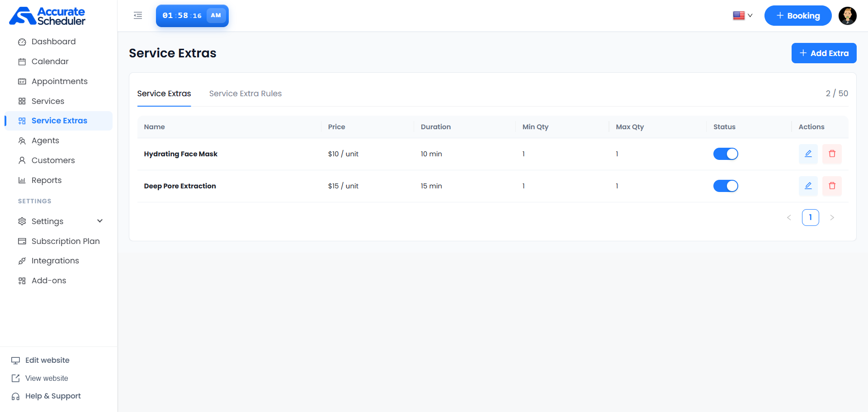The height and width of the screenshot is (412, 868).
Task: Click the $15 / unit price cell
Action: [x=343, y=186]
